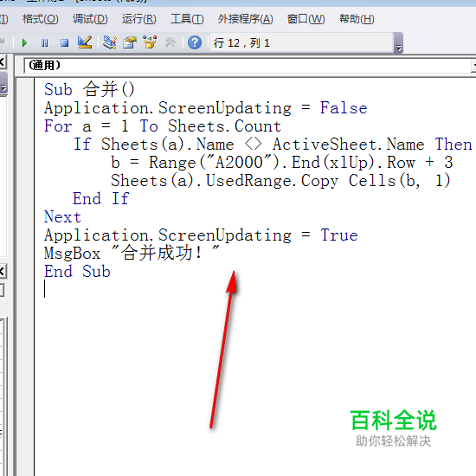Close the project explorer side panel
The height and width of the screenshot is (476, 476).
3,62
